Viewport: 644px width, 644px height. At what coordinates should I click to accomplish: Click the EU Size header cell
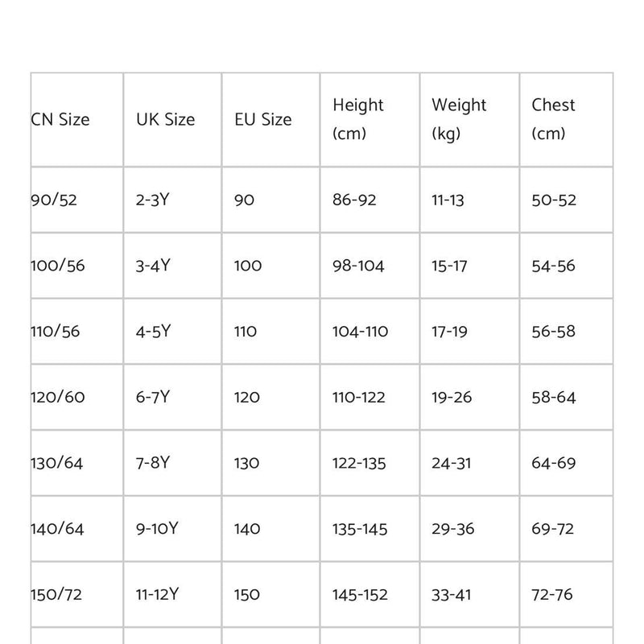[x=263, y=120]
